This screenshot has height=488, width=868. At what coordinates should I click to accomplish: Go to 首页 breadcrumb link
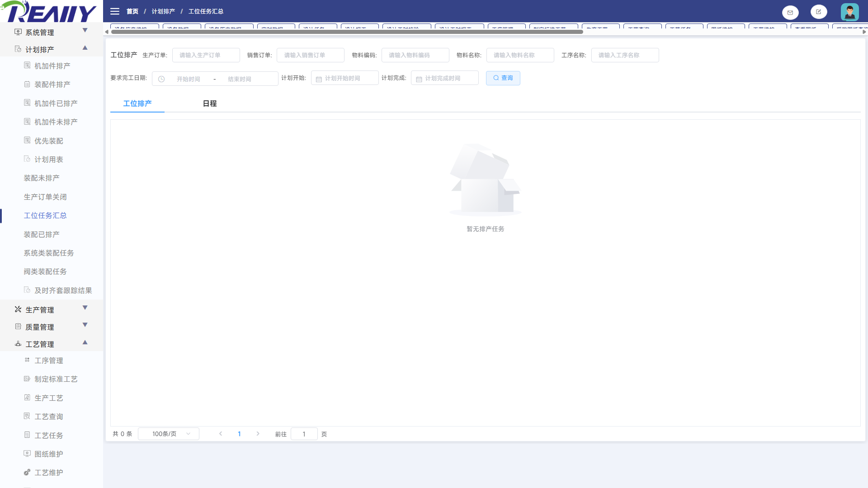[132, 11]
